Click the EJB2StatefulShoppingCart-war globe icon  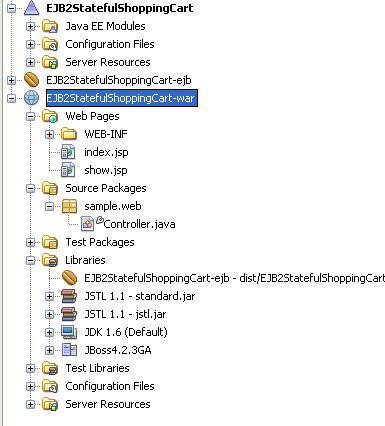pyautogui.click(x=32, y=98)
